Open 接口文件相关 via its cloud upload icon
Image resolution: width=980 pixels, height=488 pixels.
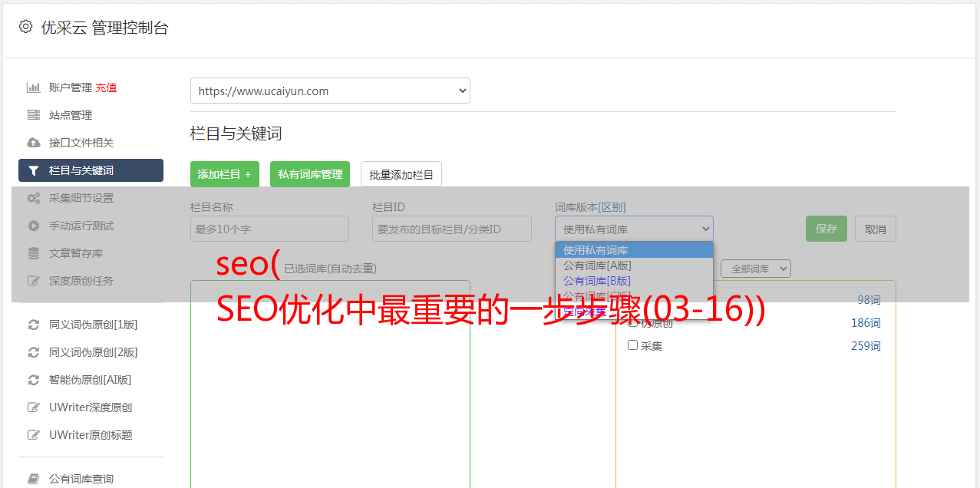click(34, 143)
